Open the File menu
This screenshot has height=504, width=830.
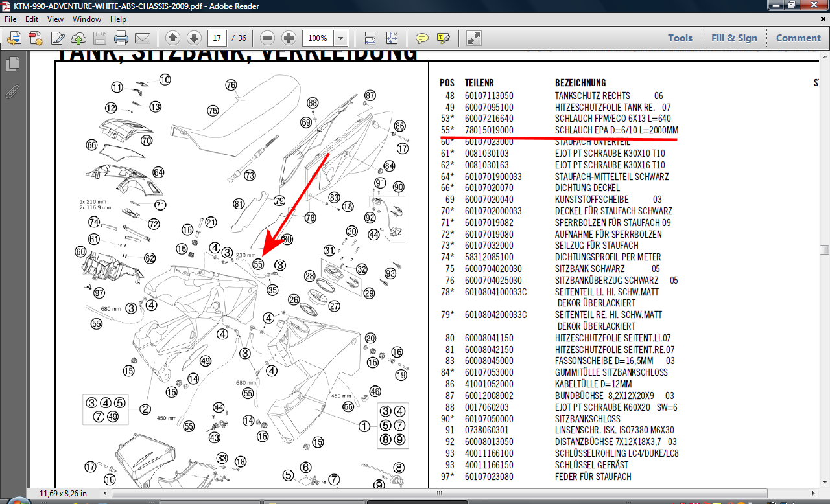point(11,19)
